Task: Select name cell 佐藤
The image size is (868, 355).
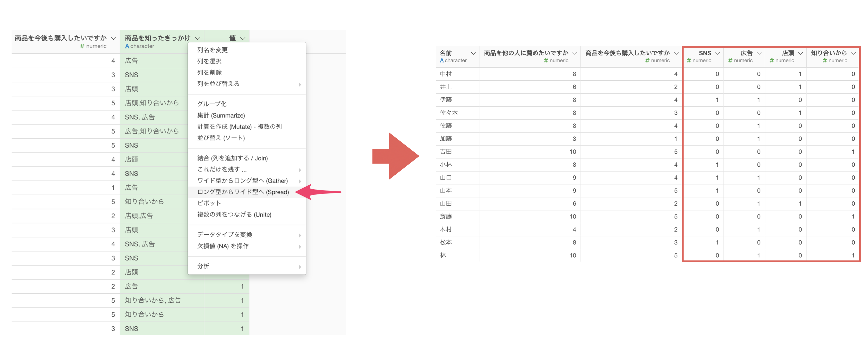Action: click(445, 126)
